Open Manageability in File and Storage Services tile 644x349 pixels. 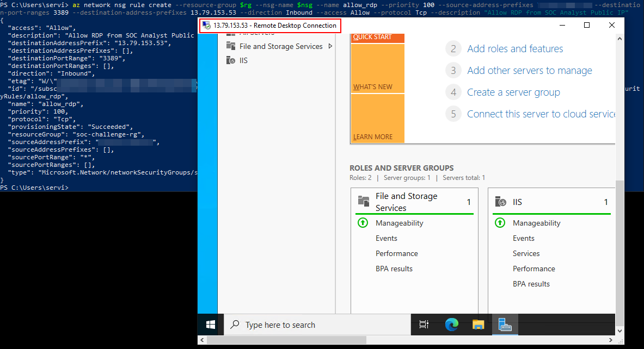(399, 223)
